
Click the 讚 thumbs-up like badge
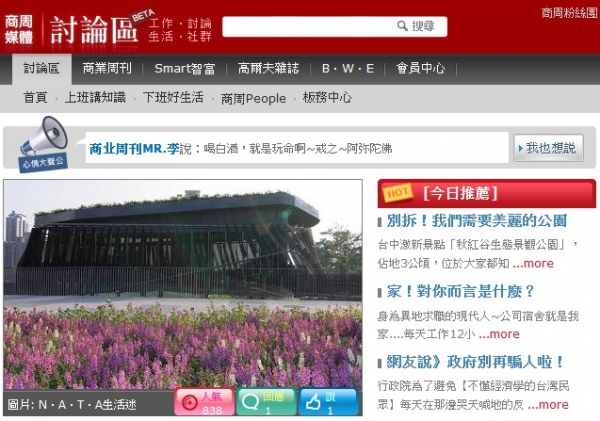[x=328, y=402]
